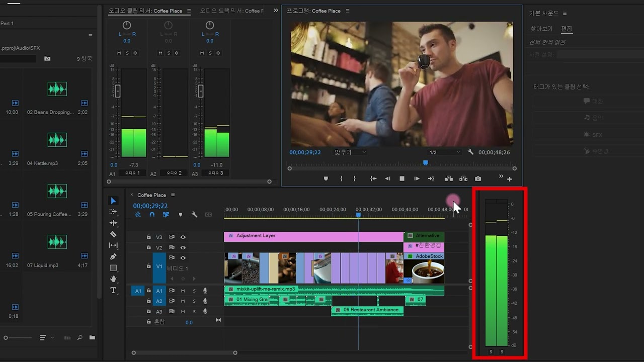Add marker in the Program monitor
The width and height of the screenshot is (644, 362).
tap(326, 178)
